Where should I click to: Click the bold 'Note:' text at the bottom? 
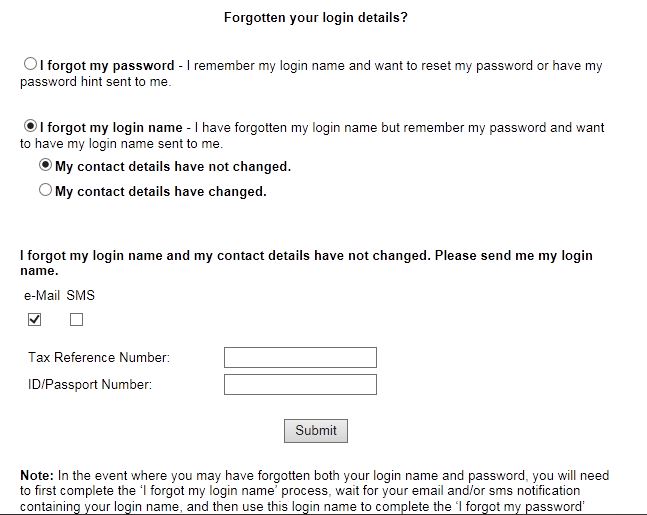pos(37,476)
